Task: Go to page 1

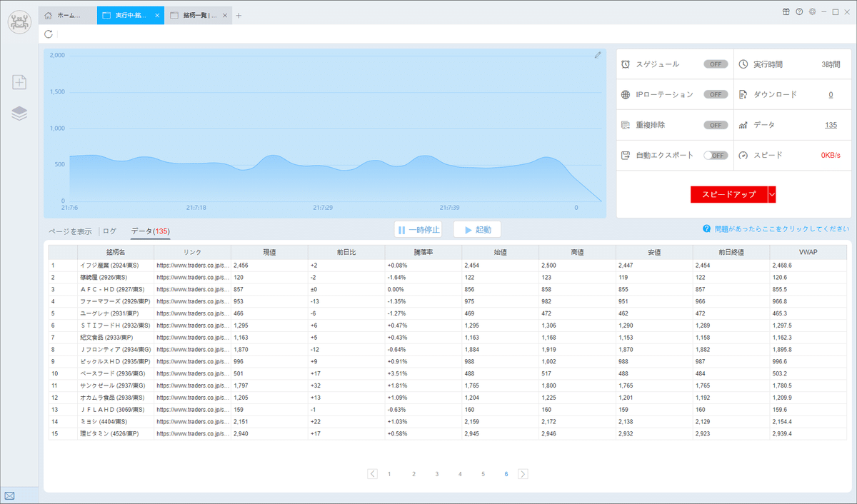Action: tap(389, 473)
